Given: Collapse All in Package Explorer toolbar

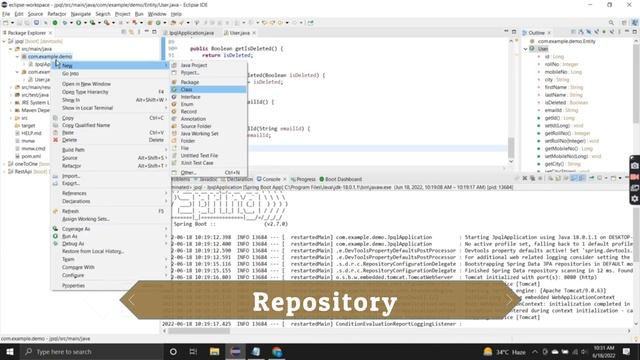Looking at the screenshot, I should pos(123,32).
